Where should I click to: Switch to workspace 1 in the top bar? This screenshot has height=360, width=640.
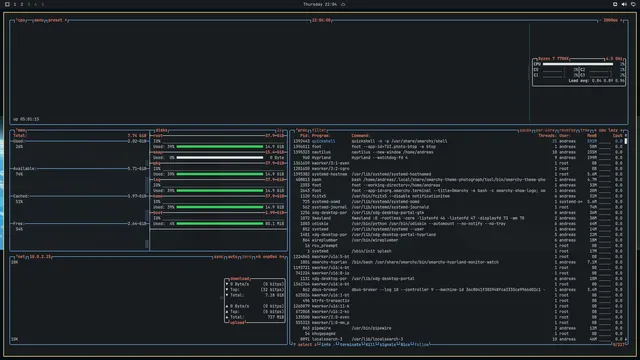(x=15, y=4)
